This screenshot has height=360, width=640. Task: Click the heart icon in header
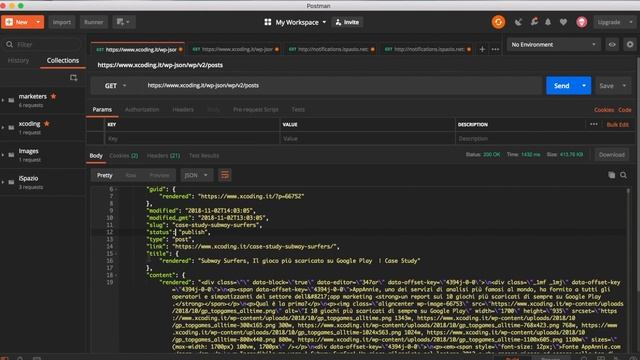click(563, 22)
